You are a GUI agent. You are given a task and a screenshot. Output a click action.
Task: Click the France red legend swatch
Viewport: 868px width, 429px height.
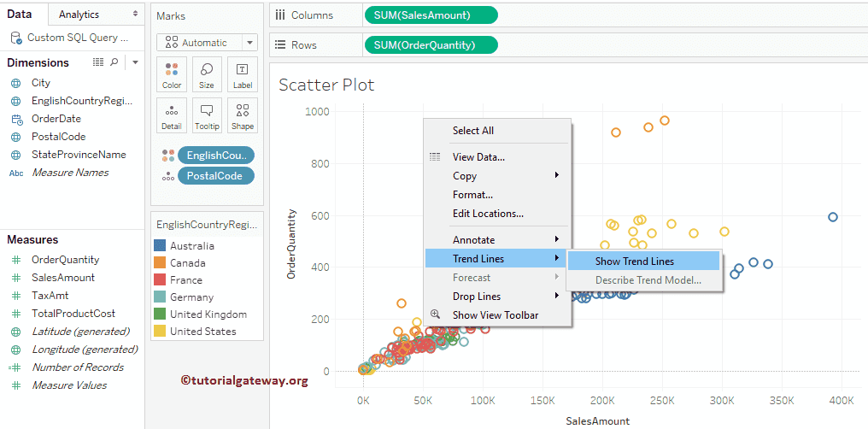click(x=160, y=280)
